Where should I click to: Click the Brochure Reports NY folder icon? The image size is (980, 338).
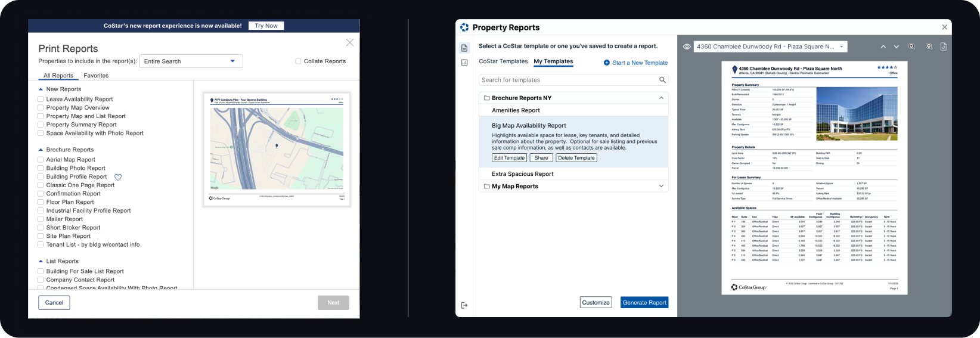(x=486, y=98)
